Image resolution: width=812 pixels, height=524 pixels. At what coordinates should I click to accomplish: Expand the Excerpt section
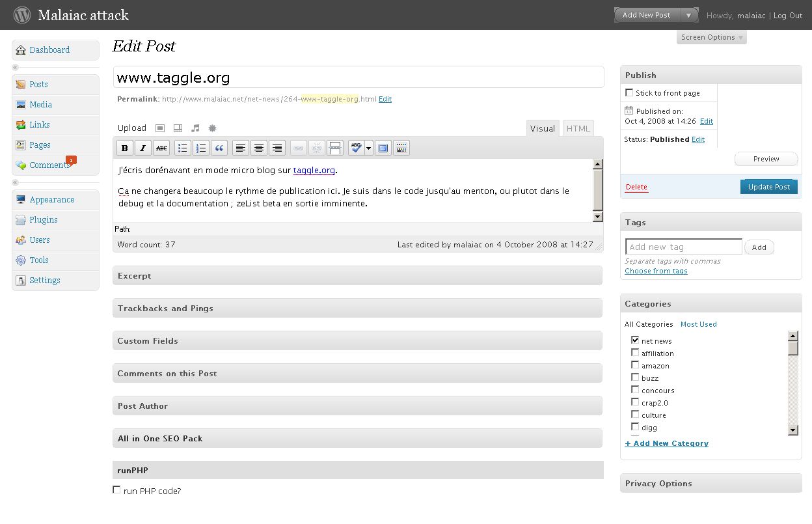coord(357,275)
